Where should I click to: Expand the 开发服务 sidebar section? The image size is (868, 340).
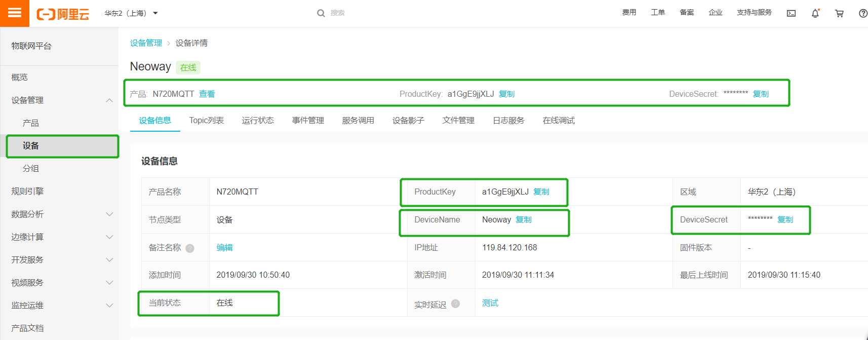tap(109, 260)
